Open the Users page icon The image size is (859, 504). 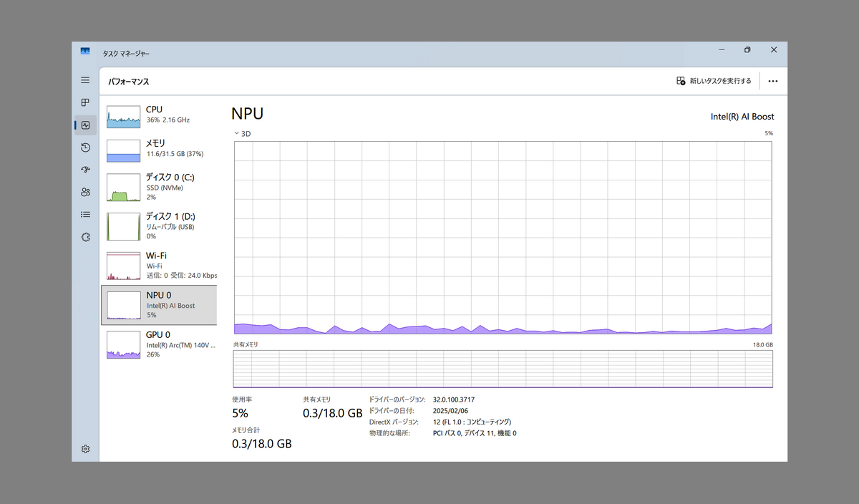(x=85, y=192)
